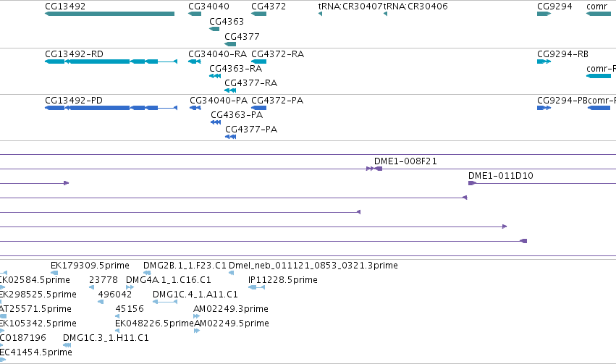Click the CG4372 gene label
The width and height of the screenshot is (616, 364).
click(x=269, y=7)
